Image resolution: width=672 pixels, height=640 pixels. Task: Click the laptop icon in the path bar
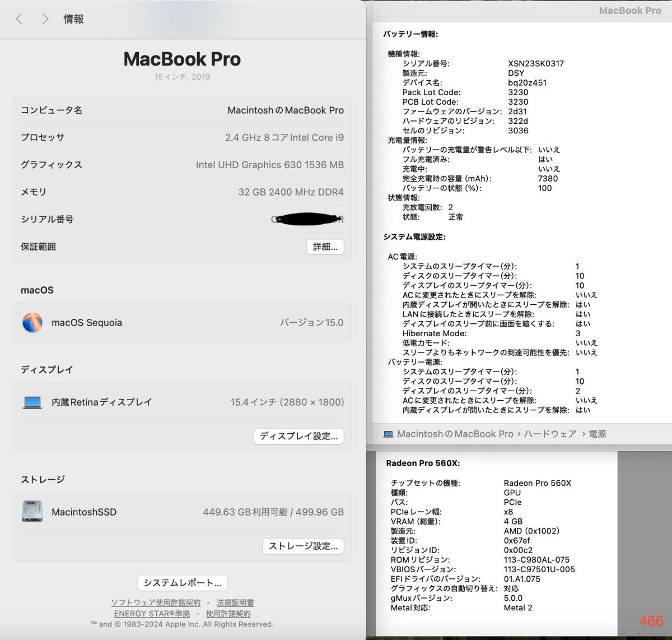(388, 434)
